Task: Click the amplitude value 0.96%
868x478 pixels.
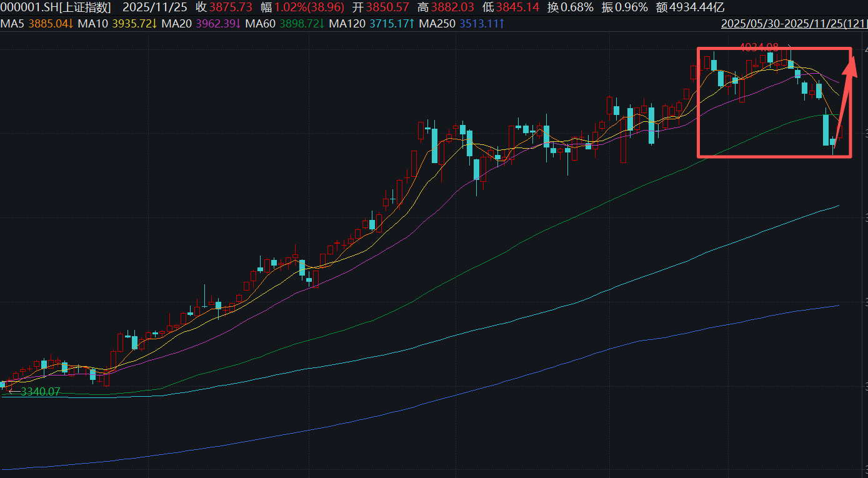Action: click(632, 7)
